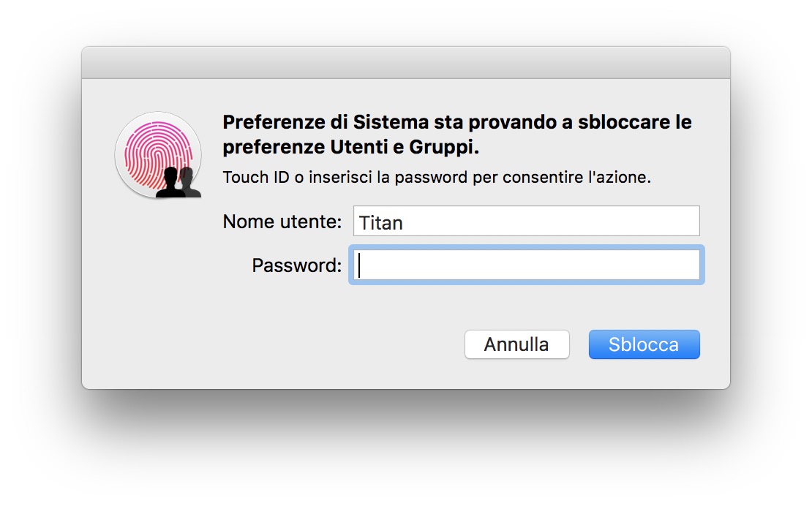Click the blinking cursor in Password field
812x506 pixels.
pyautogui.click(x=361, y=265)
